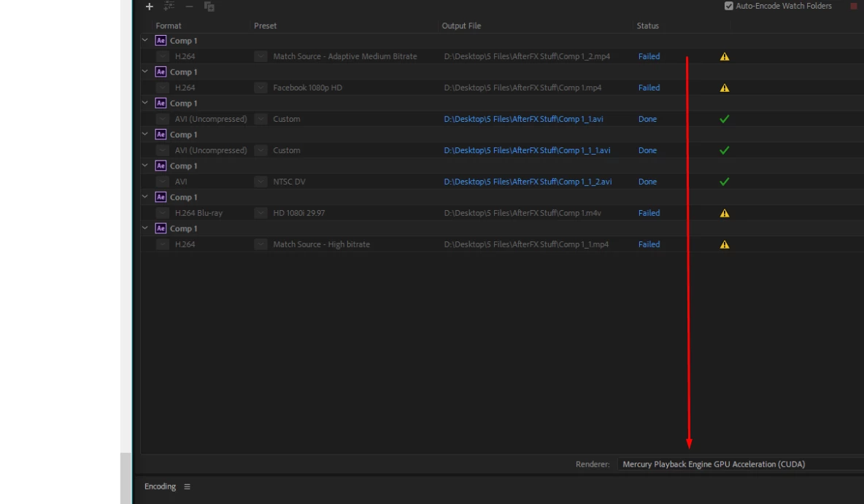Click Done status link for Comp 1_1.avi
The height and width of the screenshot is (504, 864).
(x=647, y=119)
